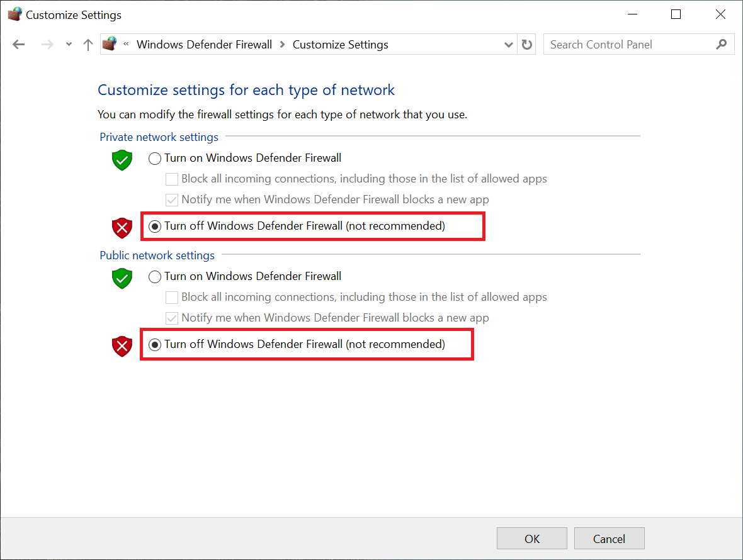Viewport: 743px width, 560px height.
Task: Discard changes with Cancel button
Action: coord(609,539)
